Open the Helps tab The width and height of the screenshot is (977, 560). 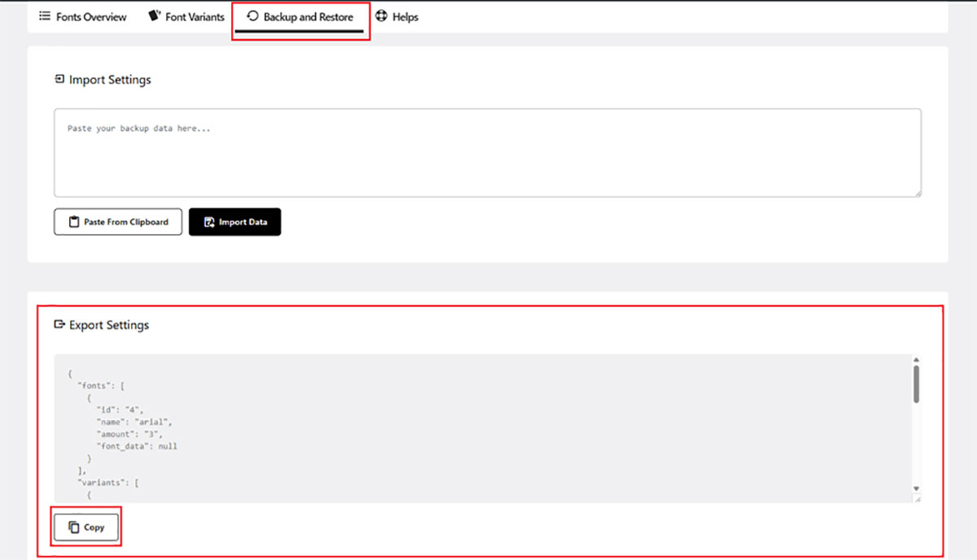tap(396, 16)
